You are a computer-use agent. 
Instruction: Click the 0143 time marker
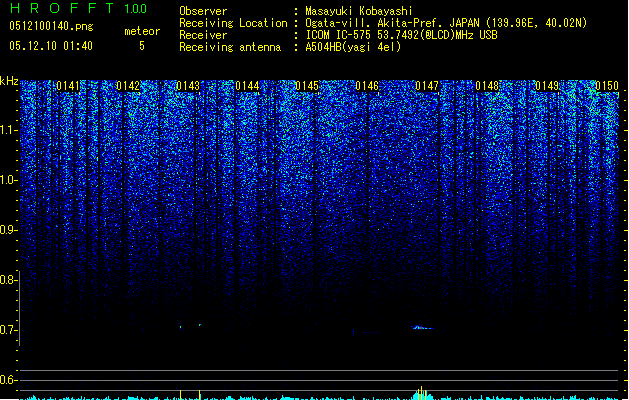(188, 86)
